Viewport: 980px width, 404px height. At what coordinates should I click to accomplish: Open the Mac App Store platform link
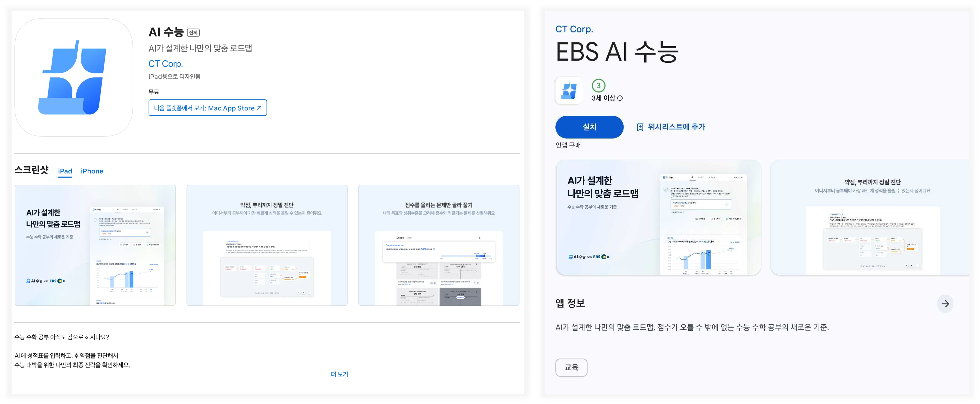[208, 108]
